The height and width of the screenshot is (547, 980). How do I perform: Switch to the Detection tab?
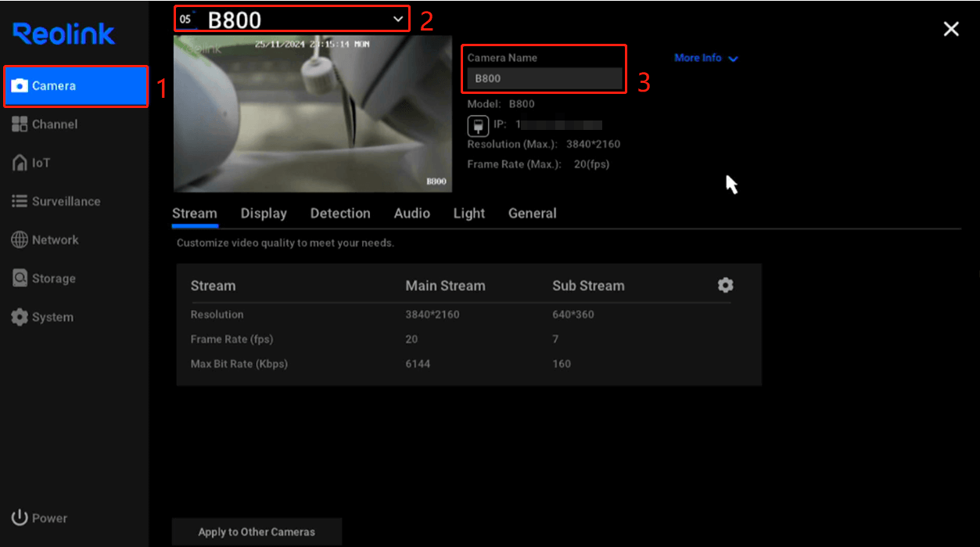[x=340, y=214]
